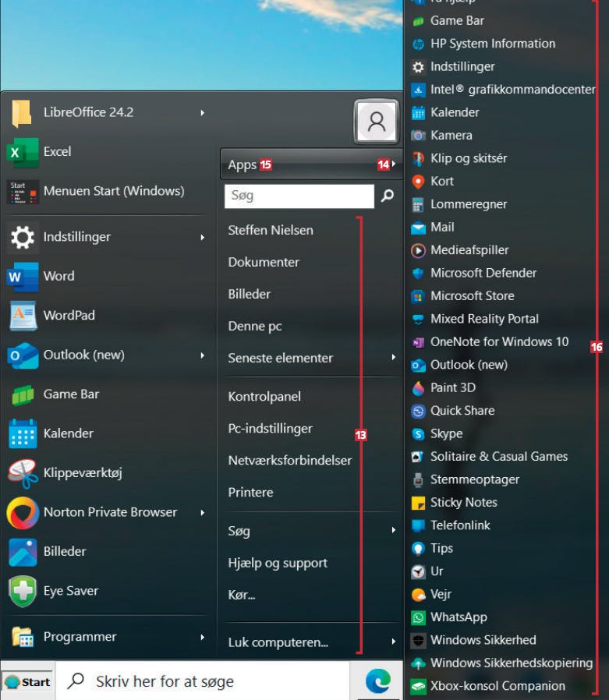
Task: Click the Start button
Action: [27, 682]
